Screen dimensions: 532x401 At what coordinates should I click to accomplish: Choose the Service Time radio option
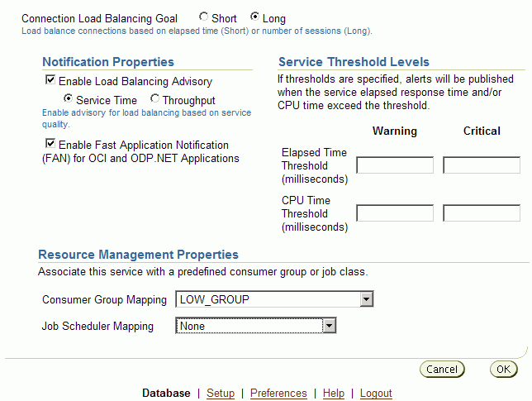[x=69, y=99]
